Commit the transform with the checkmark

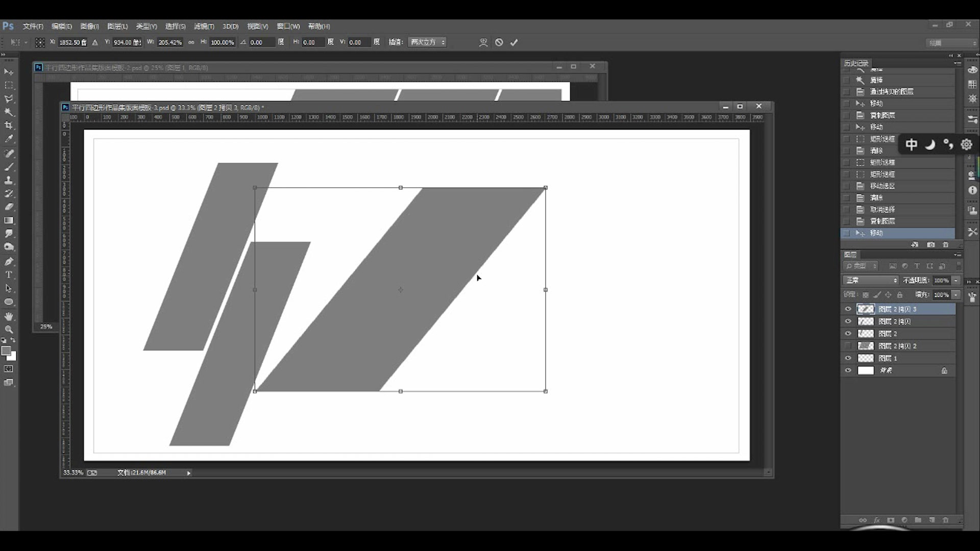(514, 42)
